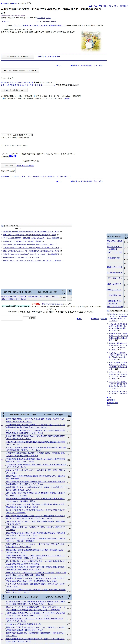This screenshot has width=129, height=644.
Task: Open follow-up このへんでやめときましょう link
Action: (28, 85)
